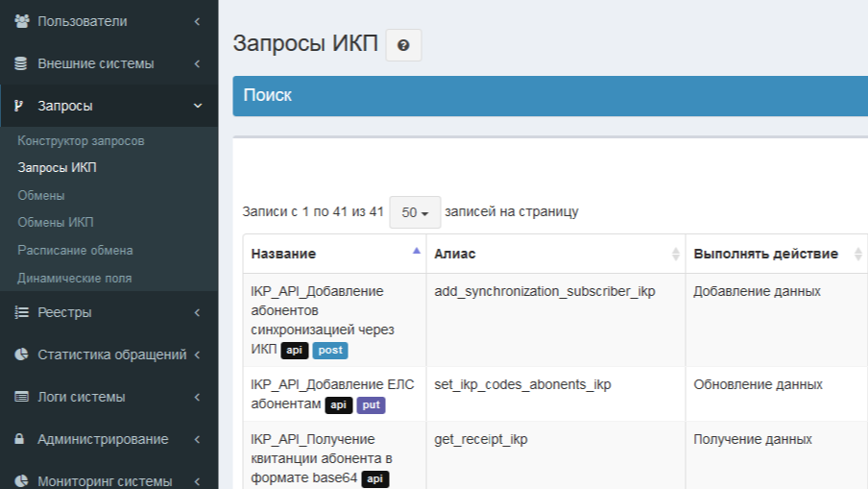Open Обмены ИКП submenu item
This screenshot has width=868, height=489.
pos(56,222)
